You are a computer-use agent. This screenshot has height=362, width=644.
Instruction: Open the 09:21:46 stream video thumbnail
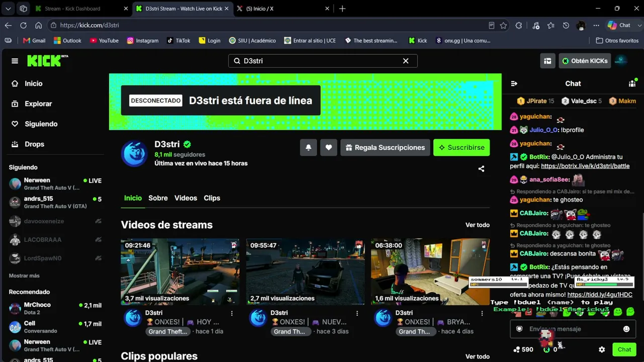click(180, 271)
